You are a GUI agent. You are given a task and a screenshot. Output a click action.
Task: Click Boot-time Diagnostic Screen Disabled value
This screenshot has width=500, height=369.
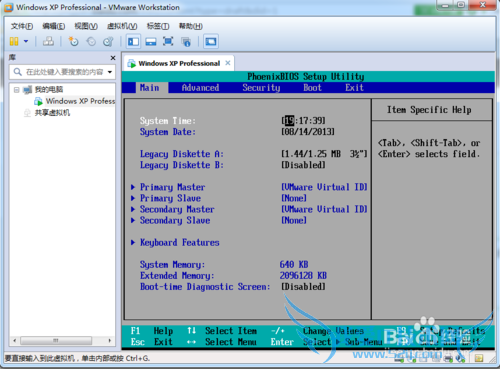tap(303, 286)
